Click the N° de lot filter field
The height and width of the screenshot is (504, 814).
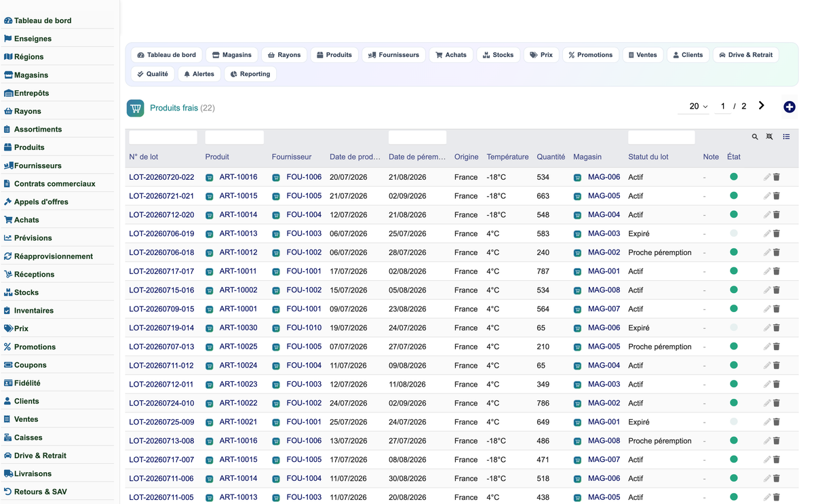[163, 137]
